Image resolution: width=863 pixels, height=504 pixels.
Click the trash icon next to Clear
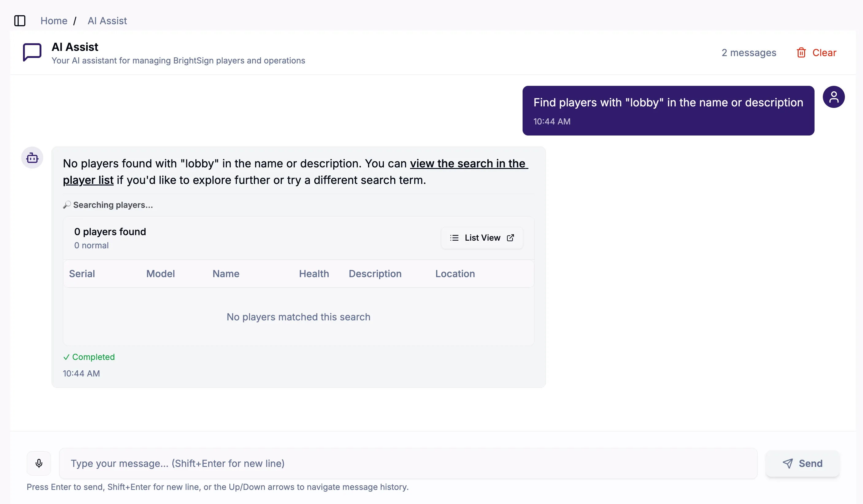pos(801,52)
